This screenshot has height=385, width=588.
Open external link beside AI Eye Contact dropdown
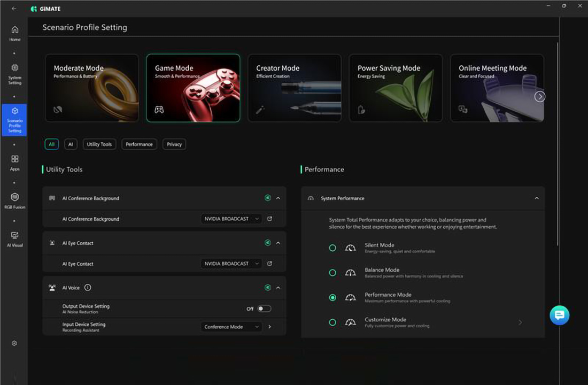click(x=269, y=264)
